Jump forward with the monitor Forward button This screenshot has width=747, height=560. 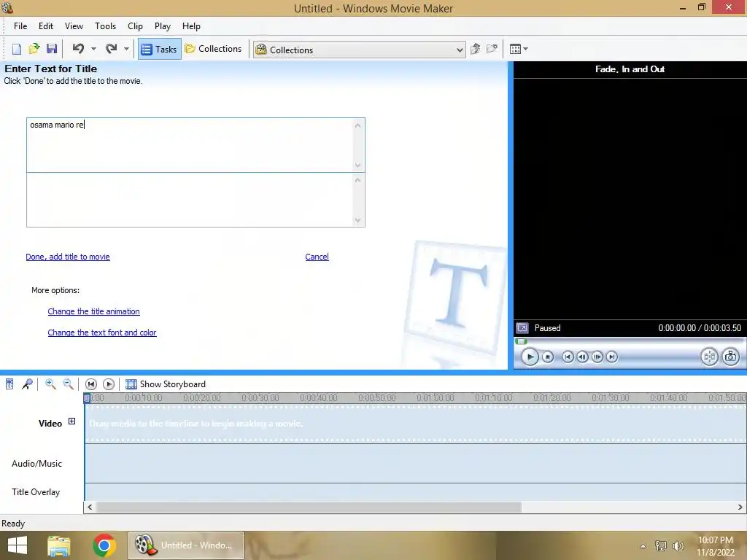tap(612, 357)
